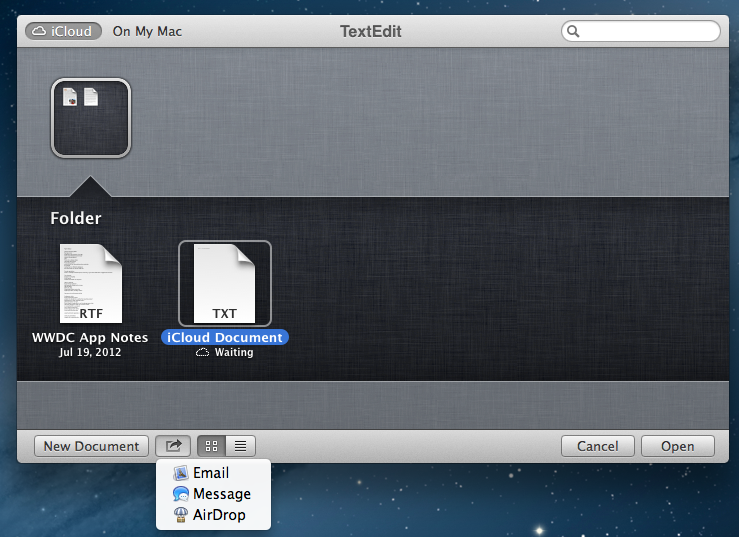The height and width of the screenshot is (537, 739).
Task: Click the Mail stamp icon
Action: 181,473
